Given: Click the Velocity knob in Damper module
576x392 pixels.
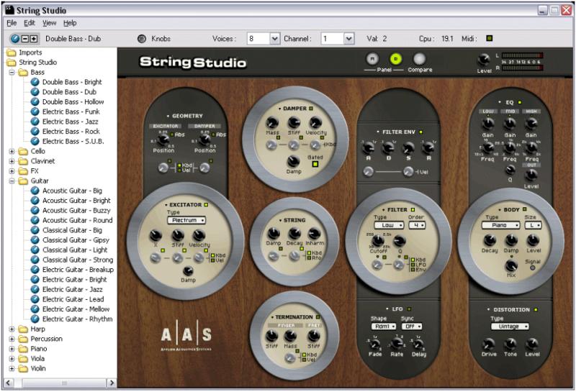Looking at the screenshot, I should point(315,122).
